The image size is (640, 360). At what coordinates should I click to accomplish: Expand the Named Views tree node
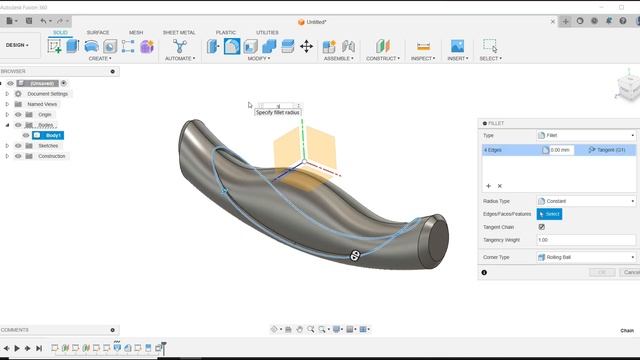(x=7, y=104)
